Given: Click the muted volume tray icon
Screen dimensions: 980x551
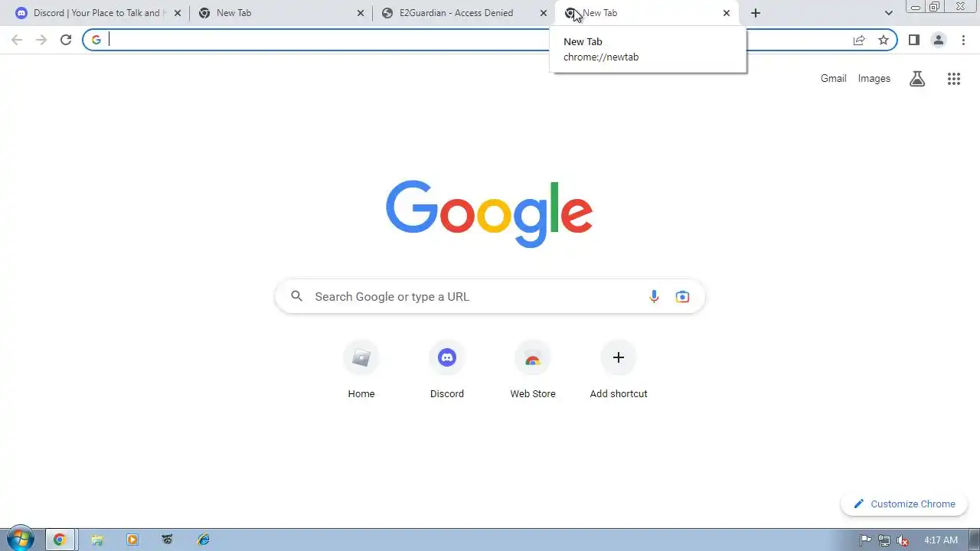Looking at the screenshot, I should tap(903, 540).
